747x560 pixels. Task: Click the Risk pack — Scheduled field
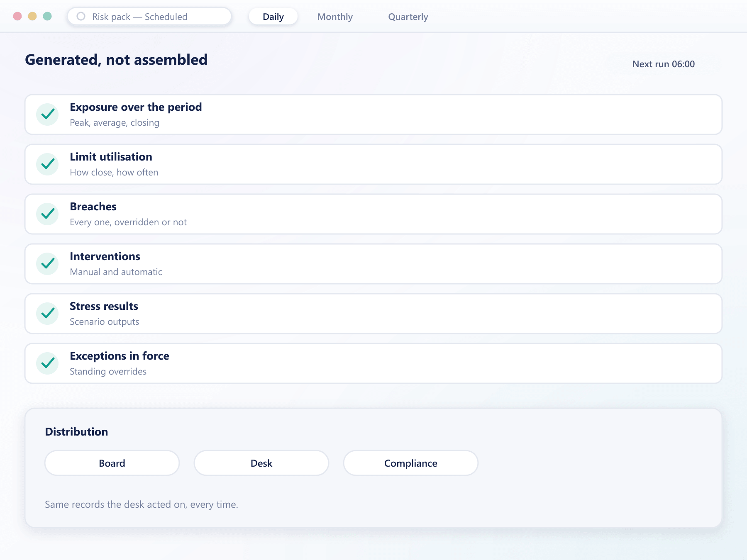149,17
